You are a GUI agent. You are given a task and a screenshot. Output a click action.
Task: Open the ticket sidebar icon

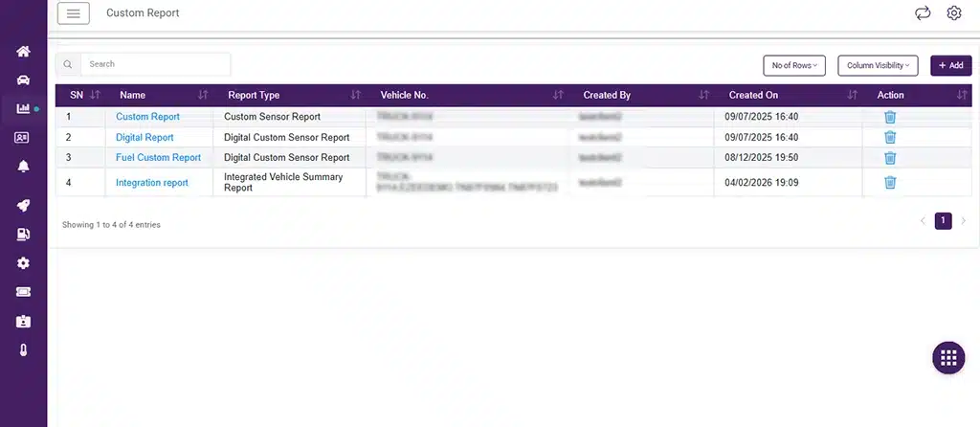23,292
